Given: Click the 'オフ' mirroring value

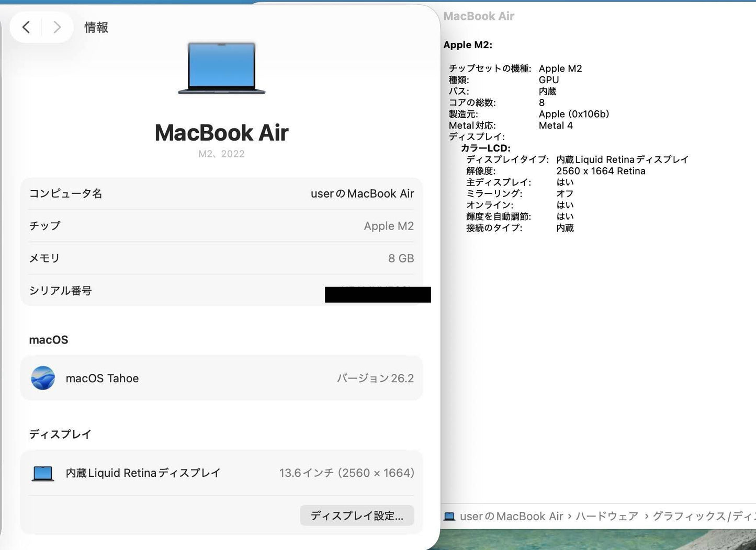Looking at the screenshot, I should 565,194.
